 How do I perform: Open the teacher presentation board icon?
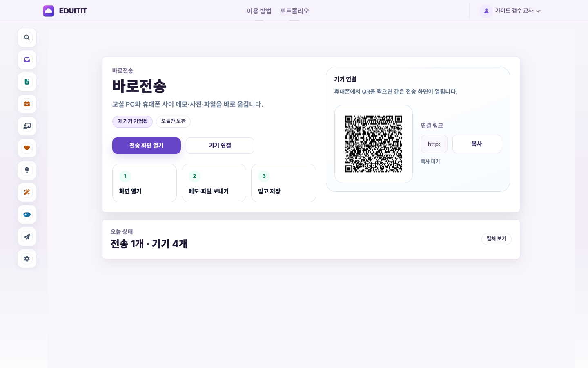coord(27,126)
